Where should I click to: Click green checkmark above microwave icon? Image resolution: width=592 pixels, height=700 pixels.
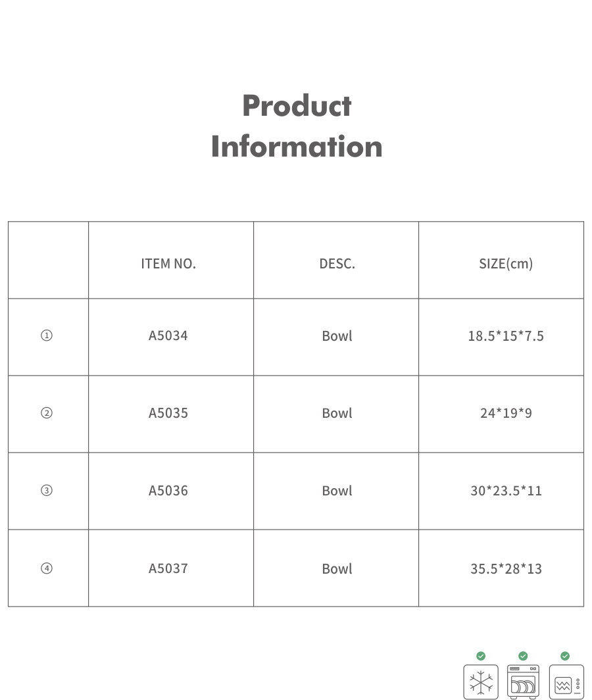point(565,656)
